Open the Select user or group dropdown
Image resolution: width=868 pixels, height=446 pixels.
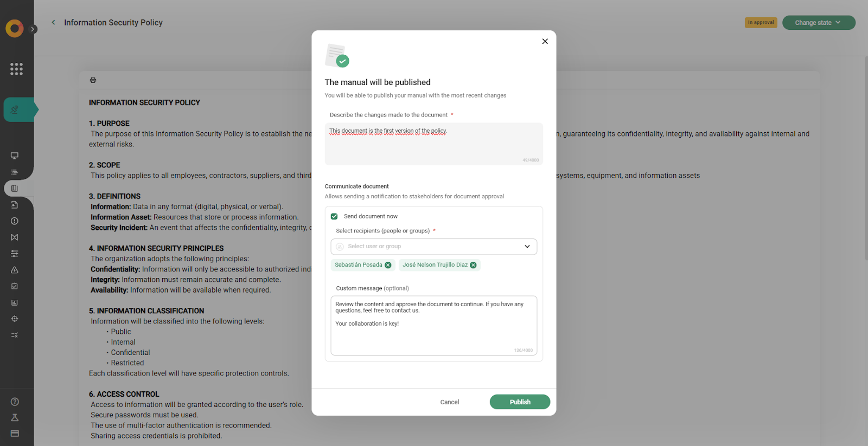(x=433, y=247)
